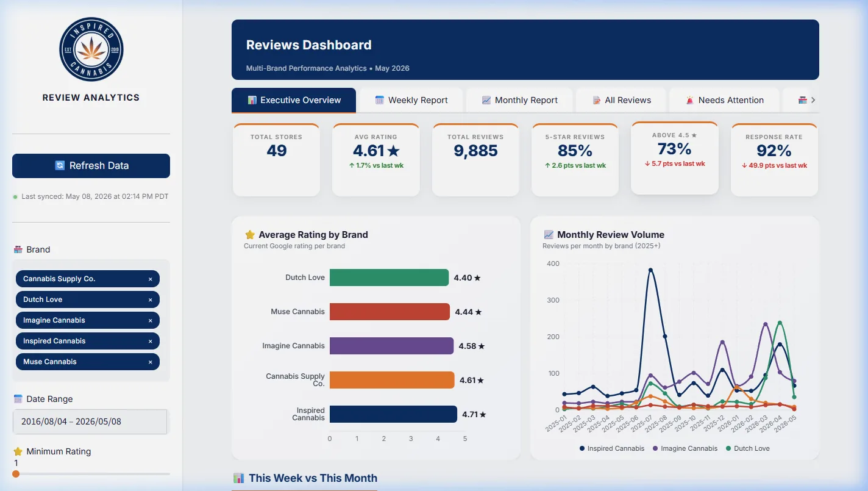Click the Avg Rating card
Viewport: 868px width, 491px height.
click(376, 160)
